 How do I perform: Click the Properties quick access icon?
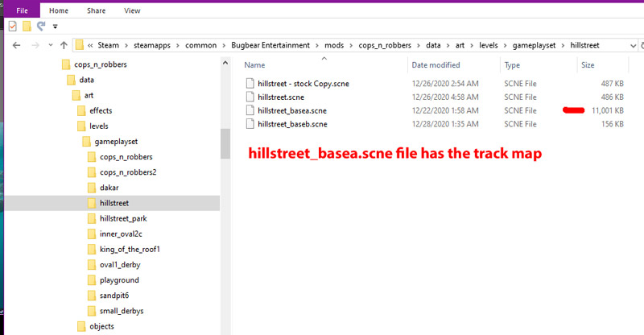12,27
